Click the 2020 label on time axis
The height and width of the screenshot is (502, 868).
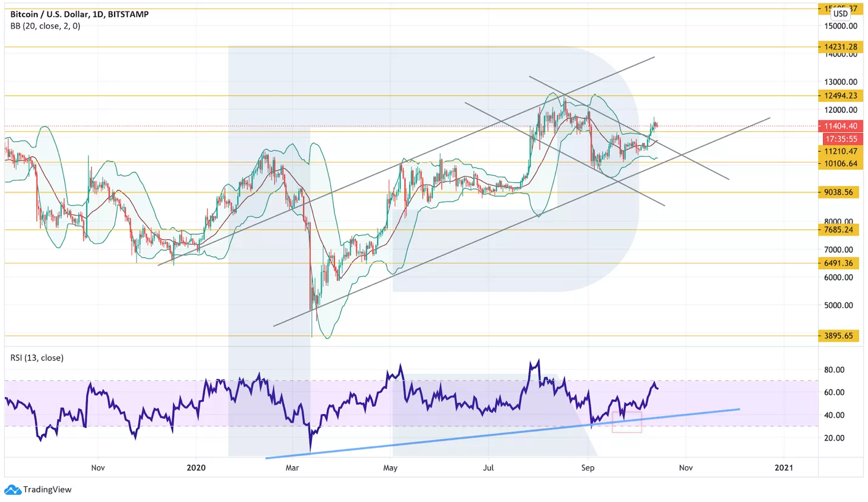point(197,468)
